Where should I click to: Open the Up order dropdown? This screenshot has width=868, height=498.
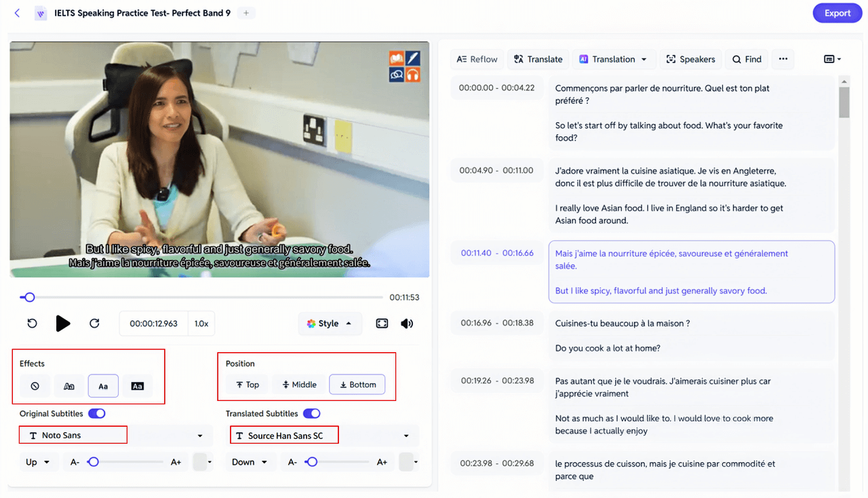37,462
